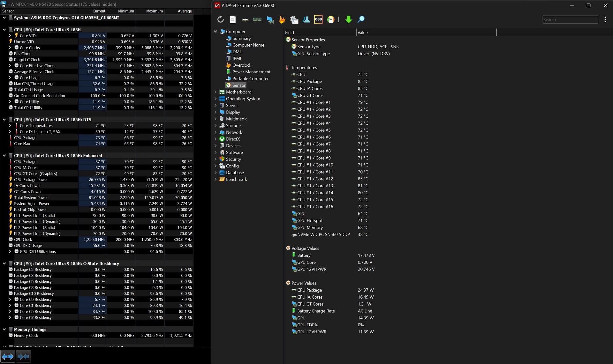Select Power Management in the tree

251,72
